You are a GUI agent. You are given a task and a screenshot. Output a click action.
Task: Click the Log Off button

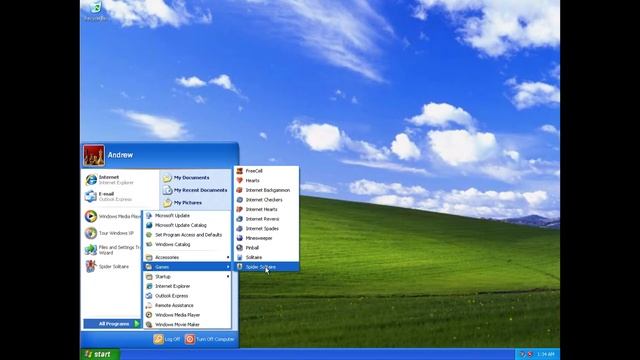(x=167, y=339)
